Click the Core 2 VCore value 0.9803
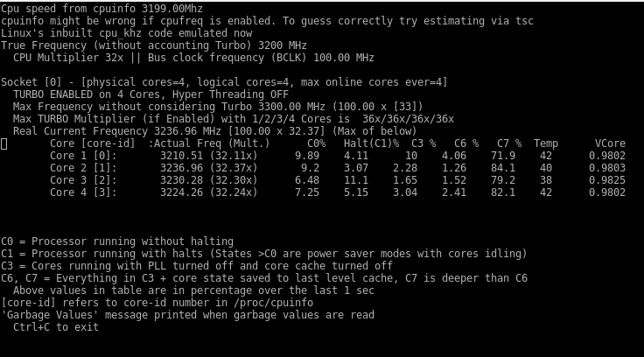644x357 pixels. (x=607, y=168)
